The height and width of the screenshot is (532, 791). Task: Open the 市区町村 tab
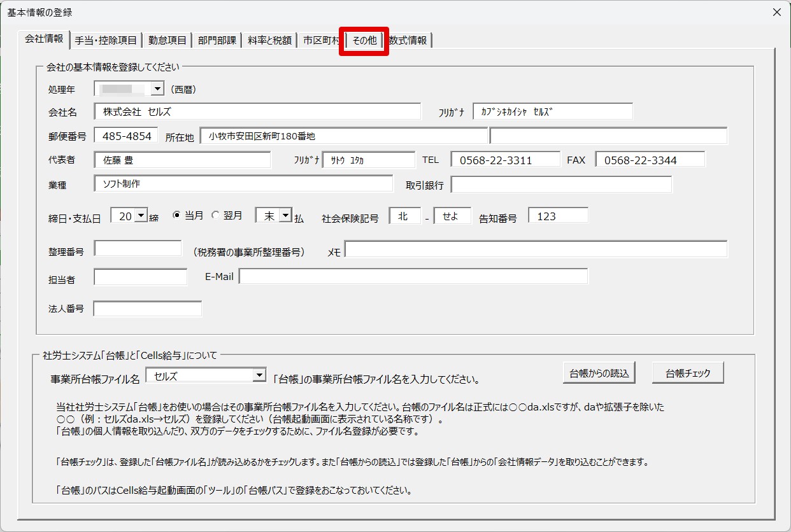(x=320, y=40)
